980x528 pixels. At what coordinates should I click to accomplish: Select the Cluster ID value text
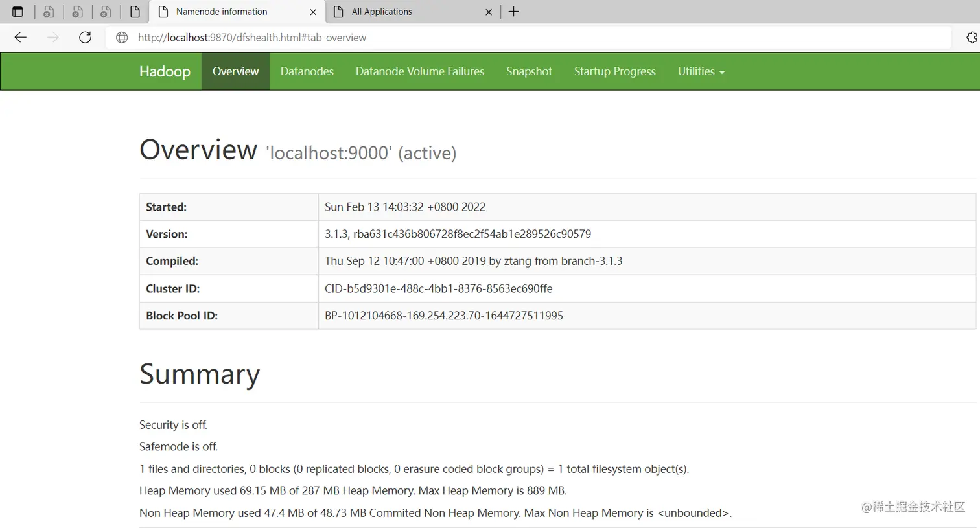(x=438, y=289)
